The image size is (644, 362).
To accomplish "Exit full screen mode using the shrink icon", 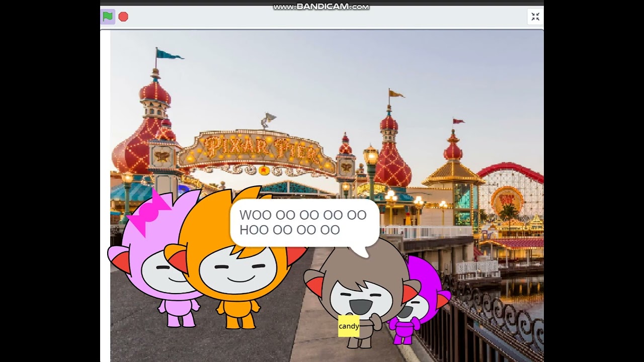I will (x=535, y=17).
